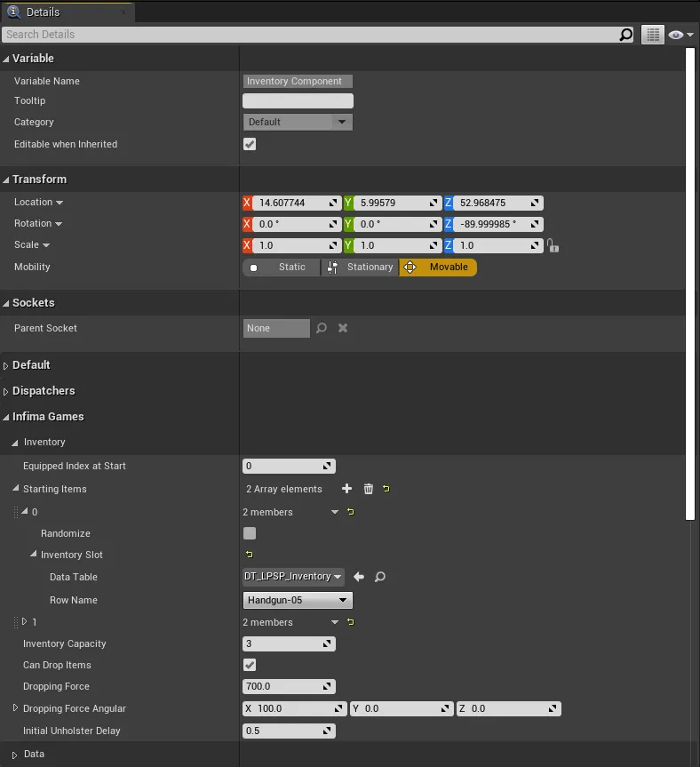Toggle Editable when Inherited checkbox

point(250,144)
